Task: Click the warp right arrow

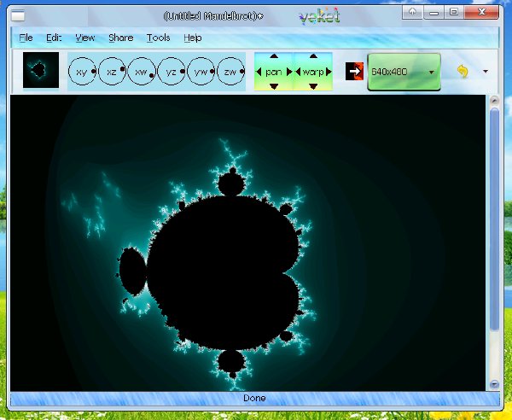Action: click(329, 72)
